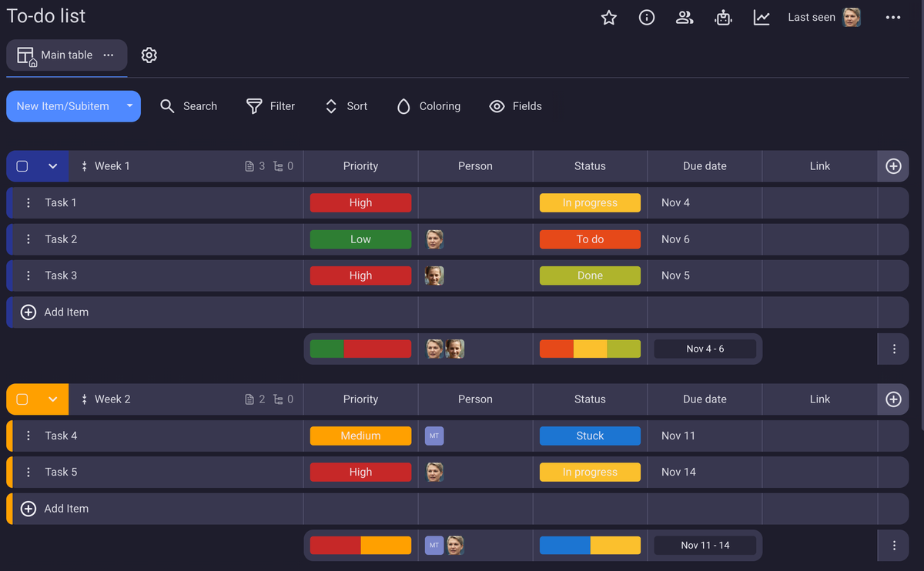Open the members people icon
924x571 pixels.
coord(685,18)
